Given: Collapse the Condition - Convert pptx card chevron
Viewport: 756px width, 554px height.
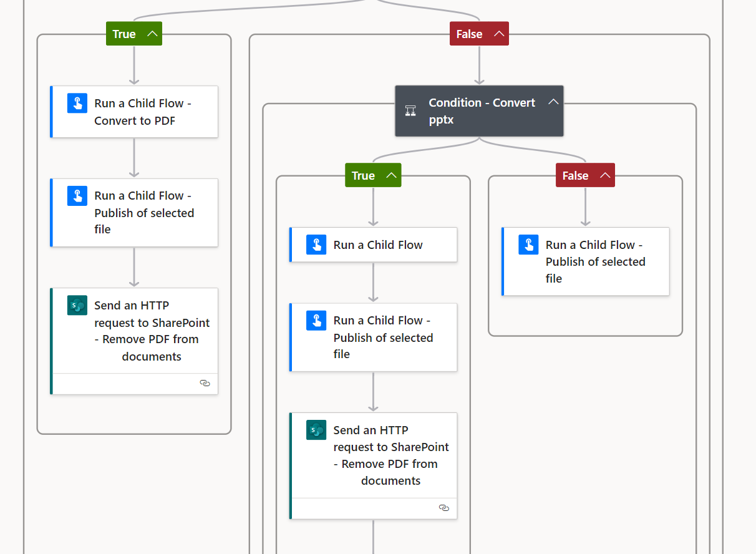Looking at the screenshot, I should tap(553, 102).
